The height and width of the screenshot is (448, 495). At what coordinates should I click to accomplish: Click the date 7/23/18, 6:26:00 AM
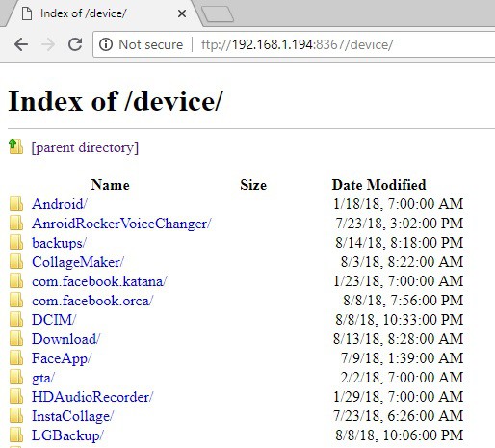[x=398, y=416]
